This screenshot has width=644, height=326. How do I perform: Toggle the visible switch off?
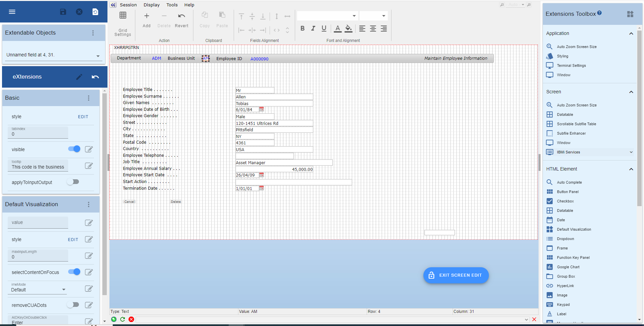click(x=74, y=149)
